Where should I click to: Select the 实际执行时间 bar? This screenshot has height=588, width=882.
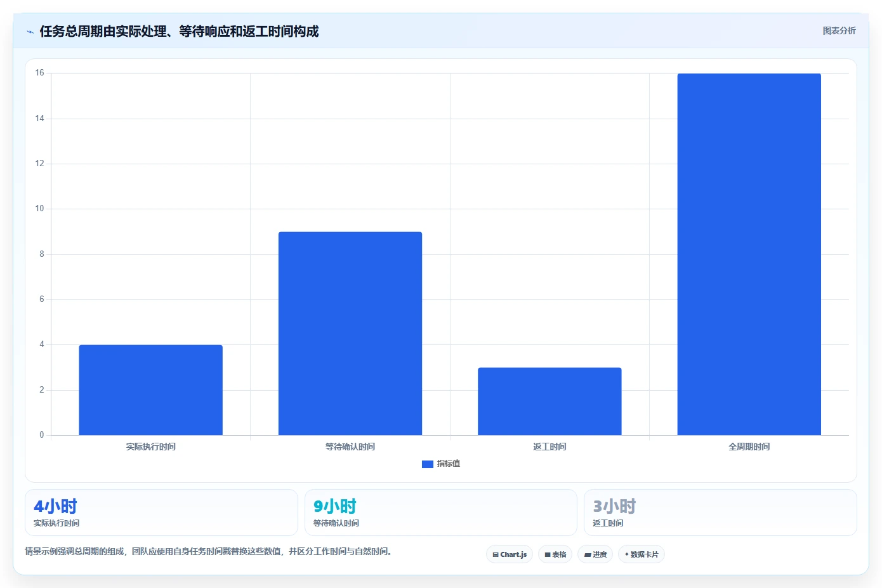(150, 390)
